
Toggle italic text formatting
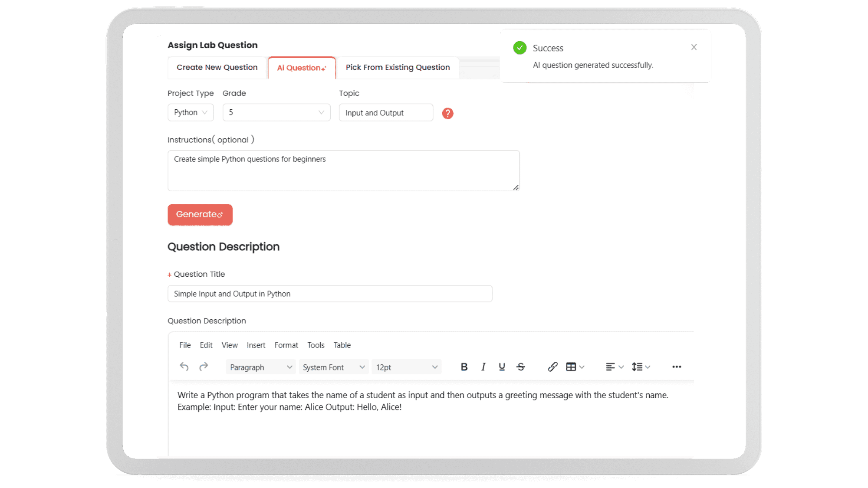[x=483, y=367]
